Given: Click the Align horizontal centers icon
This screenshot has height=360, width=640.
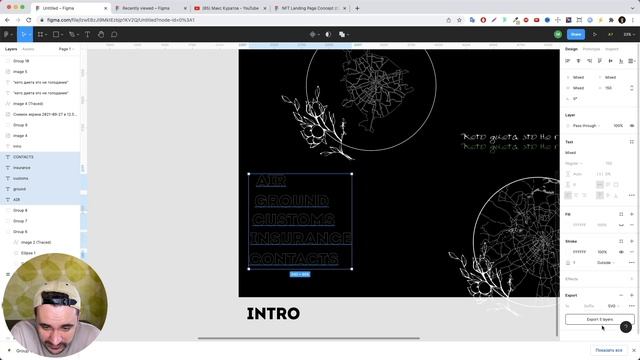Looking at the screenshot, I should 578,61.
